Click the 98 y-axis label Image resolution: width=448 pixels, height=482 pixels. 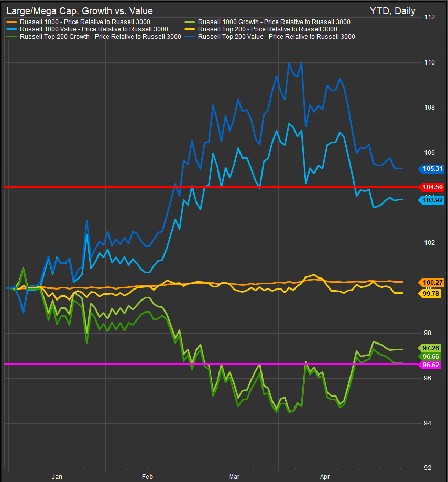coord(428,333)
